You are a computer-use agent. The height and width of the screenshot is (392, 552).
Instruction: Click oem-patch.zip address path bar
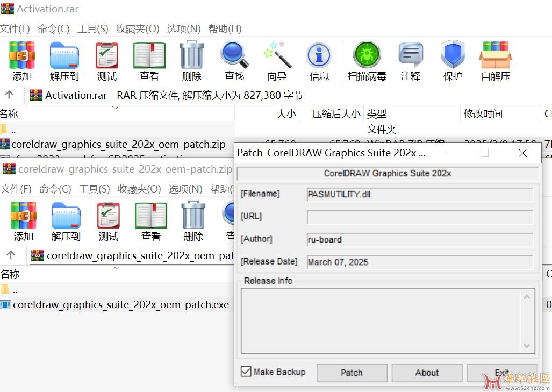[132, 255]
